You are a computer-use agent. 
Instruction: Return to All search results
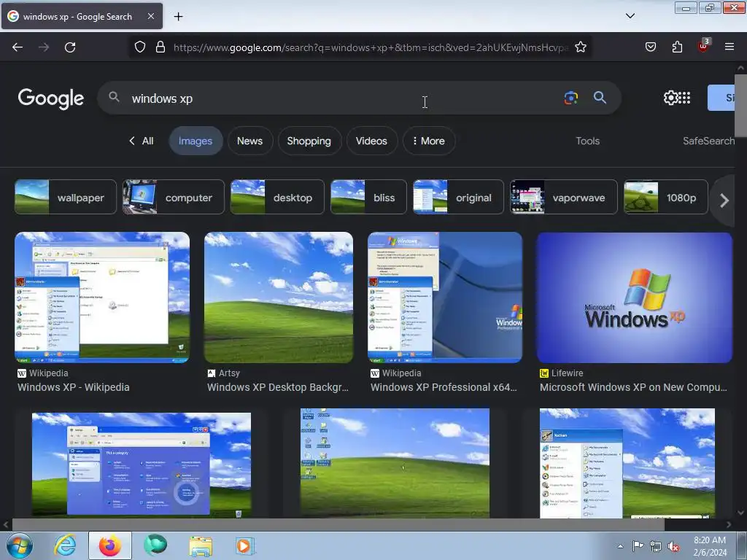click(x=141, y=141)
